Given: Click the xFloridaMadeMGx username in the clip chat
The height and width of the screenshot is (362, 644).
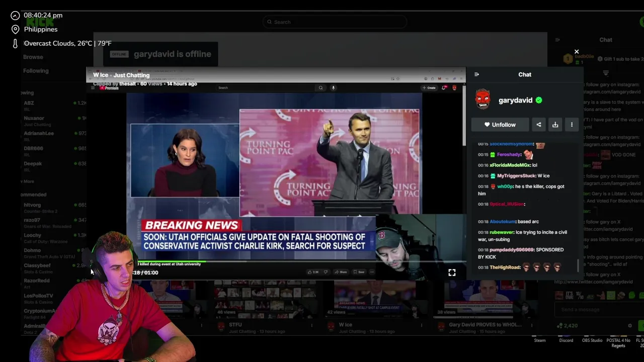Looking at the screenshot, I should click(x=510, y=165).
